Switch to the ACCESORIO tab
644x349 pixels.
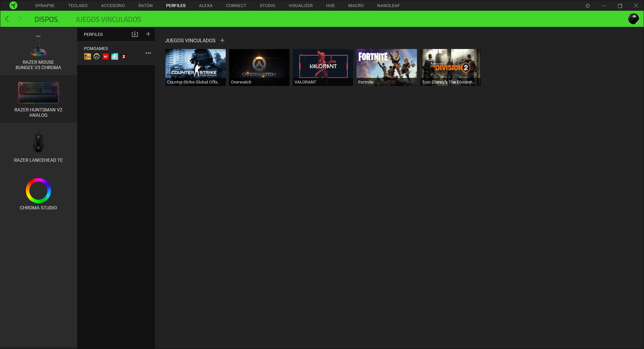pyautogui.click(x=113, y=6)
